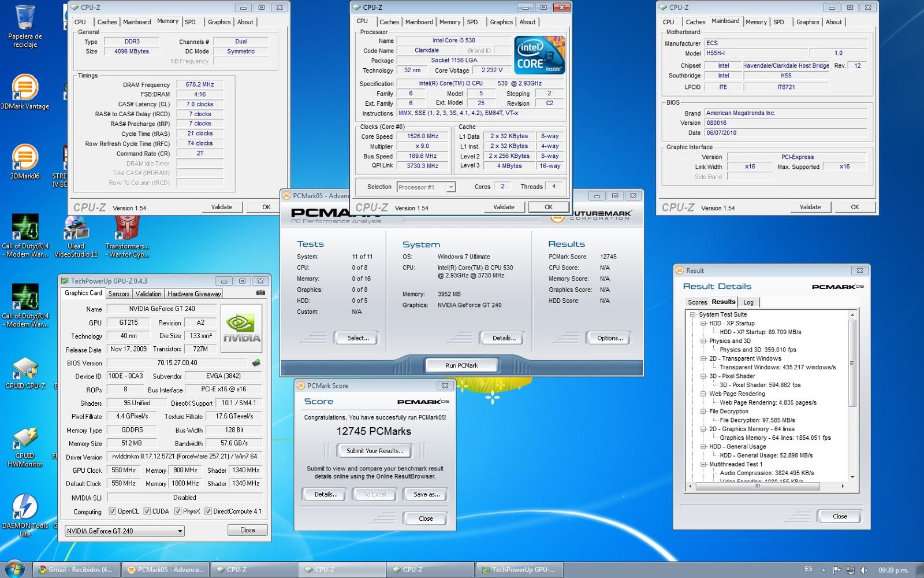The height and width of the screenshot is (578, 924).
Task: Click Details button under System section
Action: [x=504, y=338]
